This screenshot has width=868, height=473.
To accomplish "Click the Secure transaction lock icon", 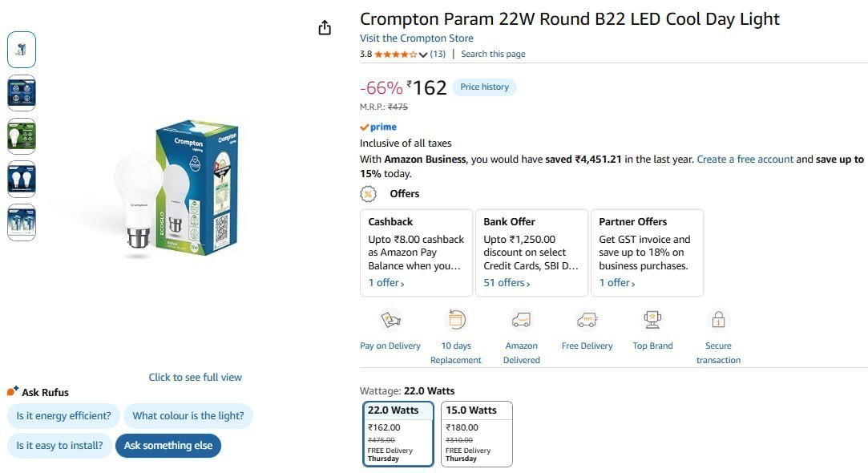I will (718, 320).
